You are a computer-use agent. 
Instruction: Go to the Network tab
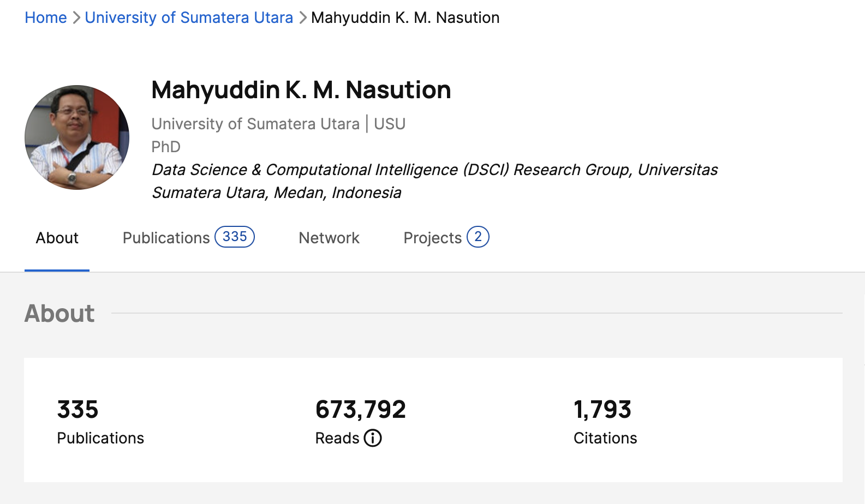[329, 238]
